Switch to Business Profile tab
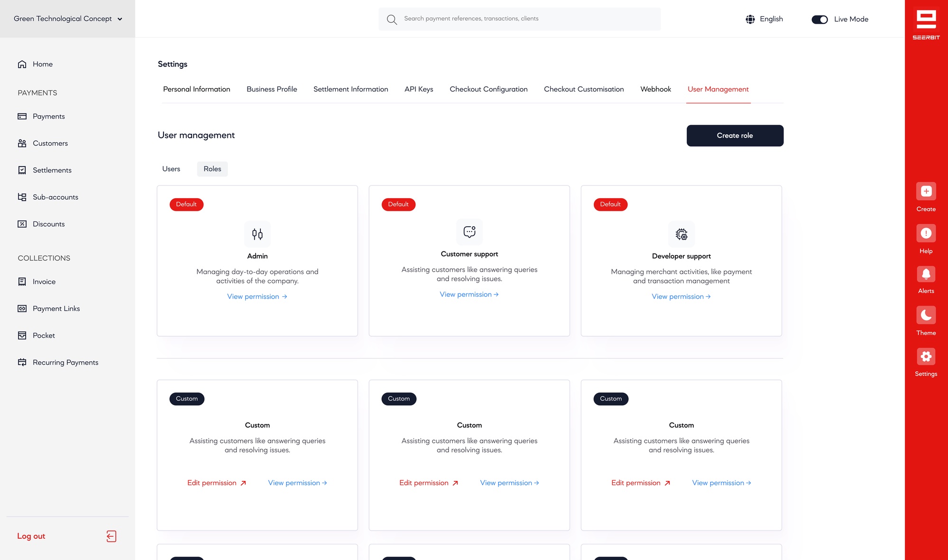 [272, 89]
